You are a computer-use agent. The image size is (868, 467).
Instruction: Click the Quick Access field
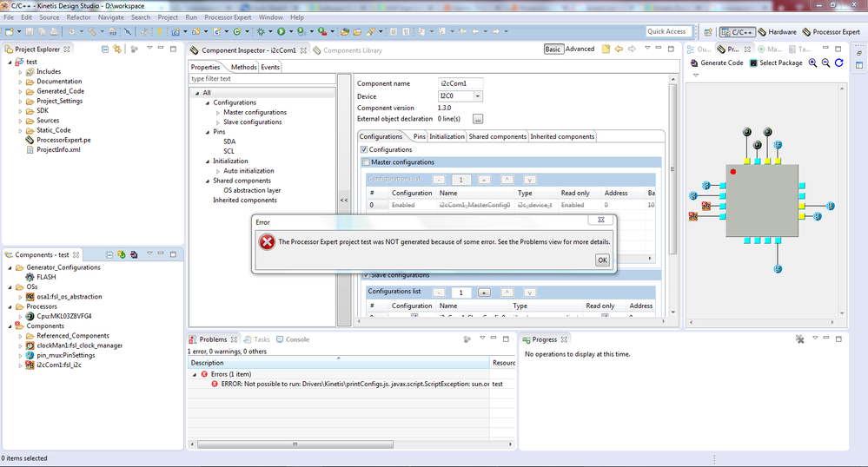[x=669, y=31]
